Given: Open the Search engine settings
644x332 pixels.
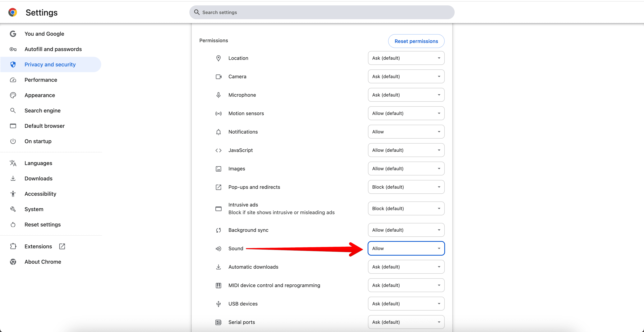Looking at the screenshot, I should [51, 110].
